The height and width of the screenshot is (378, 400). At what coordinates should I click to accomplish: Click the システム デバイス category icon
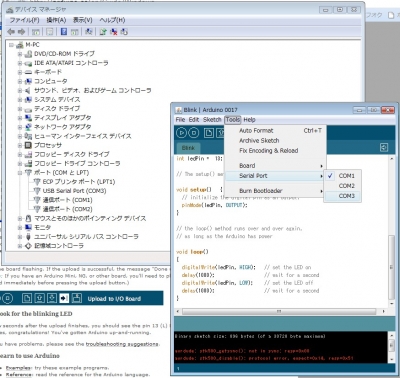pyautogui.click(x=28, y=99)
